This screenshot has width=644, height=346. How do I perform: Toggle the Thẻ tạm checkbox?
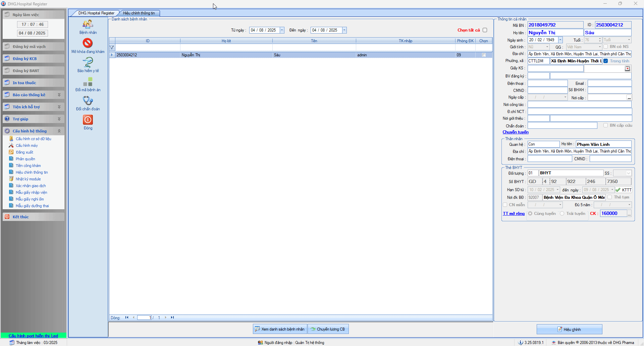pos(610,197)
